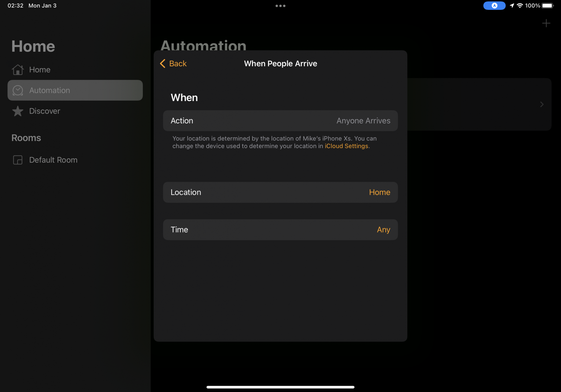Image resolution: width=561 pixels, height=392 pixels.
Task: Select the Discover sidebar item
Action: pyautogui.click(x=45, y=111)
